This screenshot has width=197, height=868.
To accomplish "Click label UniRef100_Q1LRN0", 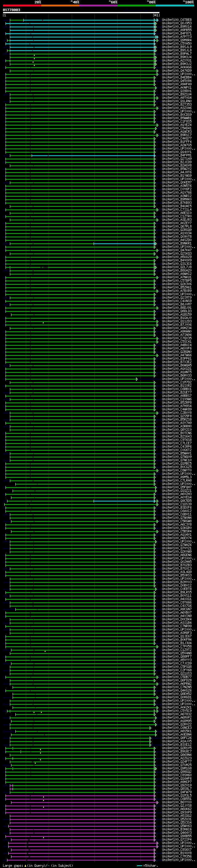I will tap(177, 101).
